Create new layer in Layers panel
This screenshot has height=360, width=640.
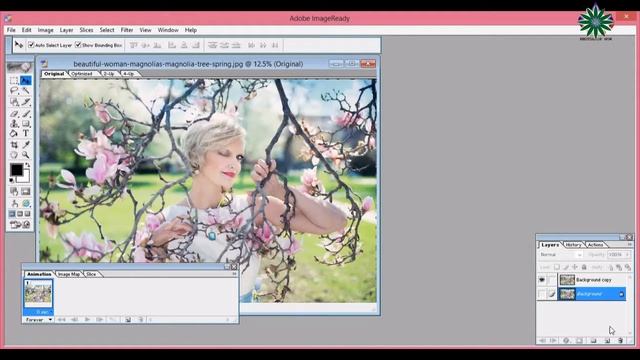[x=607, y=340]
